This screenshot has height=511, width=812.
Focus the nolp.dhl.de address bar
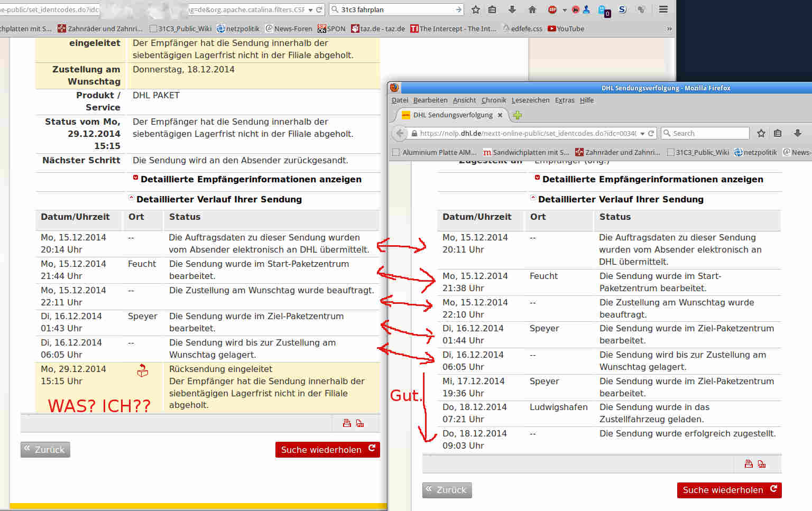click(528, 133)
